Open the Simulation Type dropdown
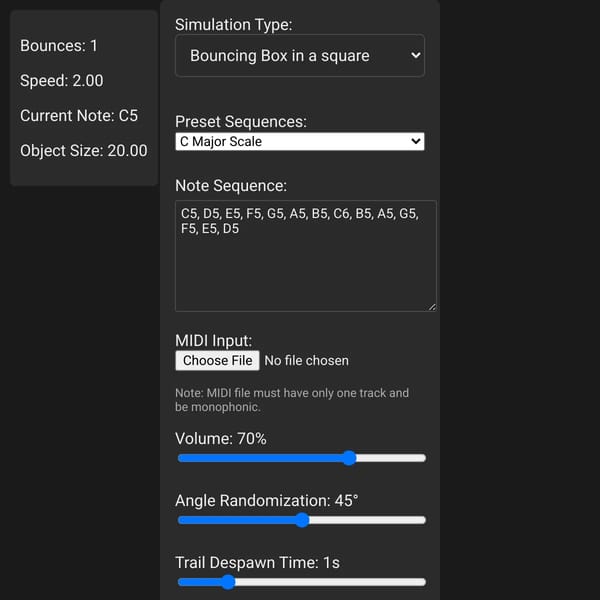600x600 pixels. point(300,55)
